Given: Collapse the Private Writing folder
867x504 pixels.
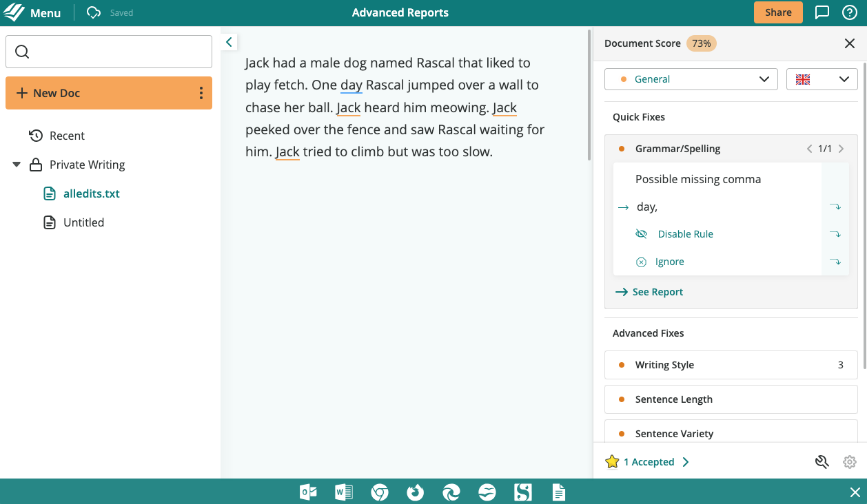Looking at the screenshot, I should pyautogui.click(x=17, y=165).
